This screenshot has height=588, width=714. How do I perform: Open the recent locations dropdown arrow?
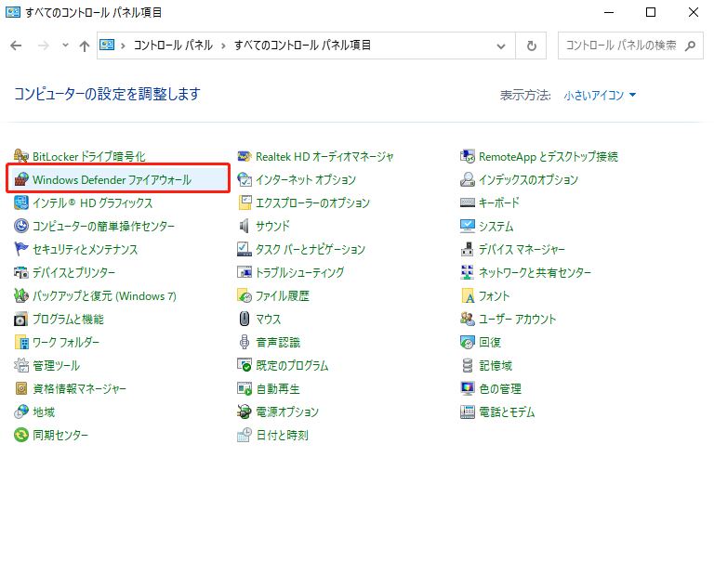coord(65,46)
